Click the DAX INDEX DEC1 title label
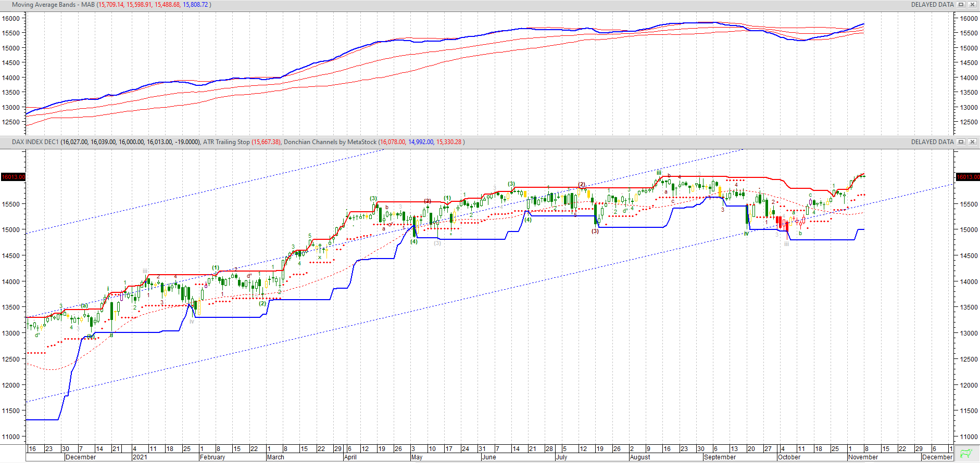Viewport: 980px width, 463px height. tap(35, 142)
